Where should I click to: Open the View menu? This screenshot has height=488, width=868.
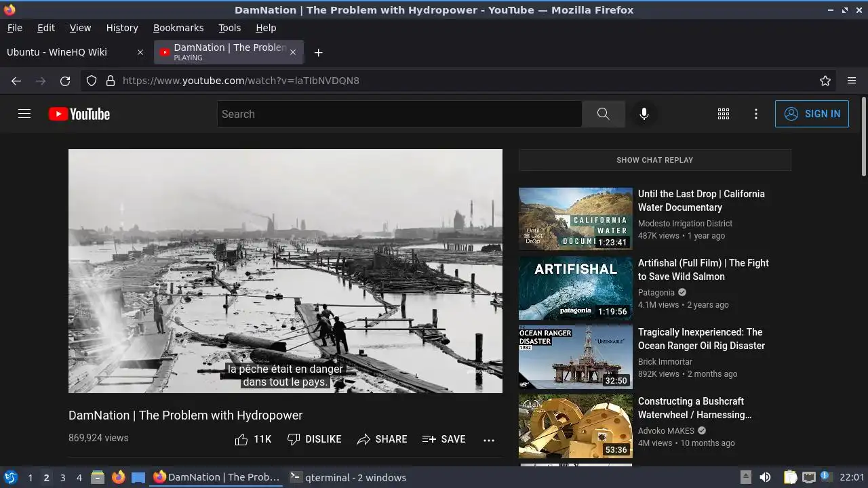coord(80,28)
